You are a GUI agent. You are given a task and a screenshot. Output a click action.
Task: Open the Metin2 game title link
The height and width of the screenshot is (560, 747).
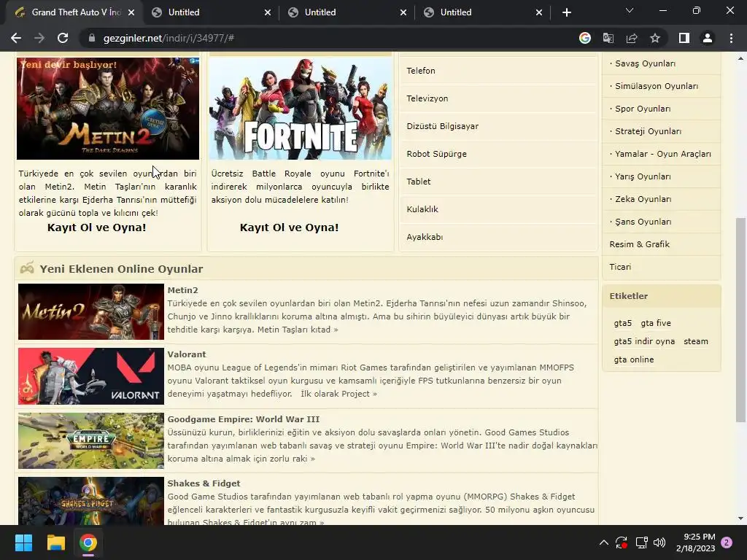point(182,290)
